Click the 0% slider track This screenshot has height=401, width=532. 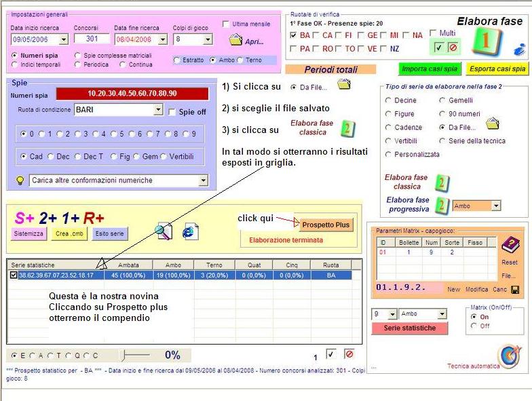136,356
